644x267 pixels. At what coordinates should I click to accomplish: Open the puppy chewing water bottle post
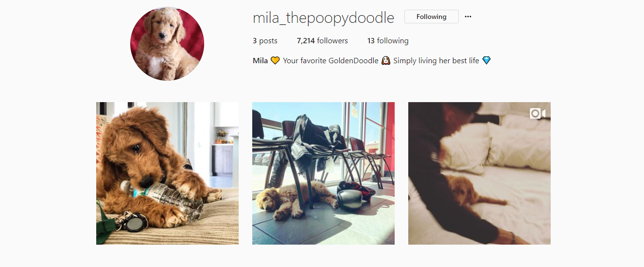coord(167,173)
